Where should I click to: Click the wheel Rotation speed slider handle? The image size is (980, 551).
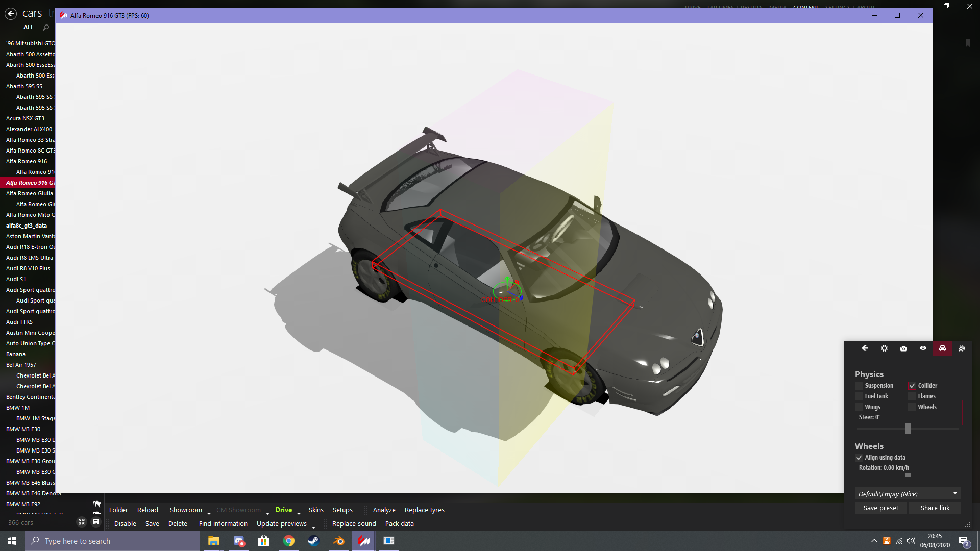908,475
